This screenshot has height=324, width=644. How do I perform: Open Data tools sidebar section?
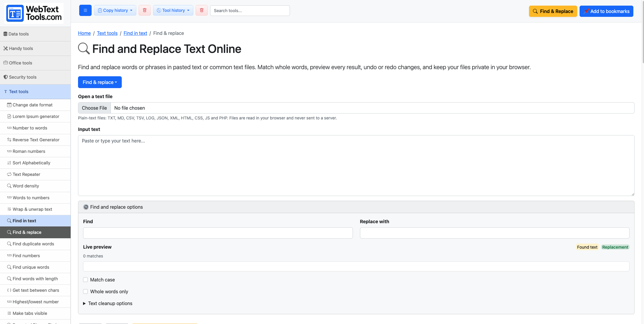tap(35, 34)
